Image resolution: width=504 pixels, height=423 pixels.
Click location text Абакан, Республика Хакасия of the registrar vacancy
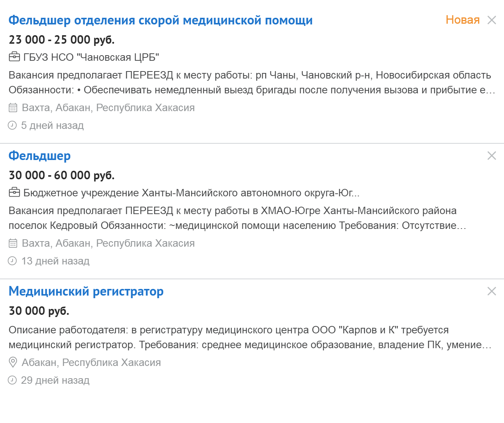click(x=91, y=362)
